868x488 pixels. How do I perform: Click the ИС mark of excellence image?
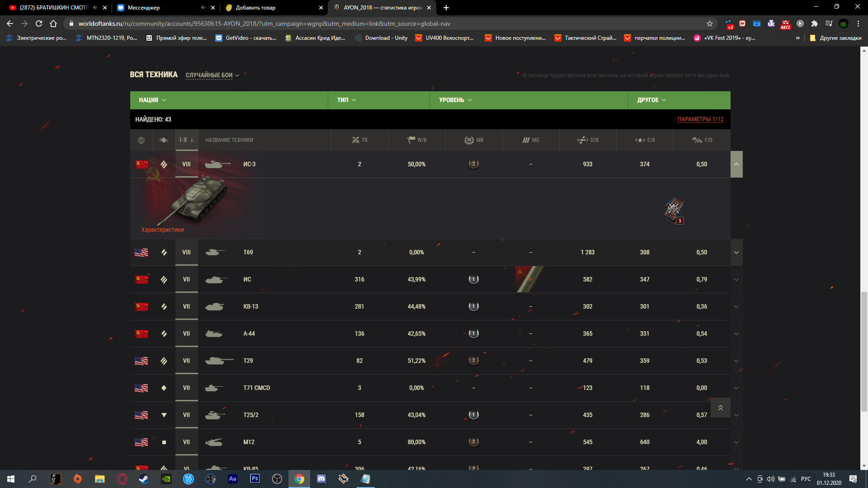[x=529, y=279]
